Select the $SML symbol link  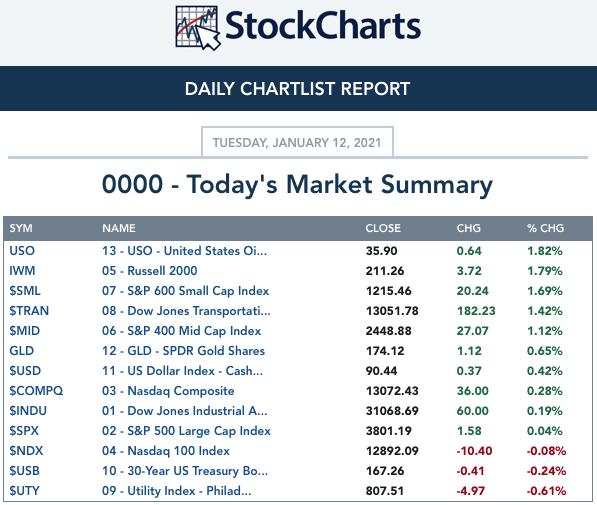coord(25,291)
